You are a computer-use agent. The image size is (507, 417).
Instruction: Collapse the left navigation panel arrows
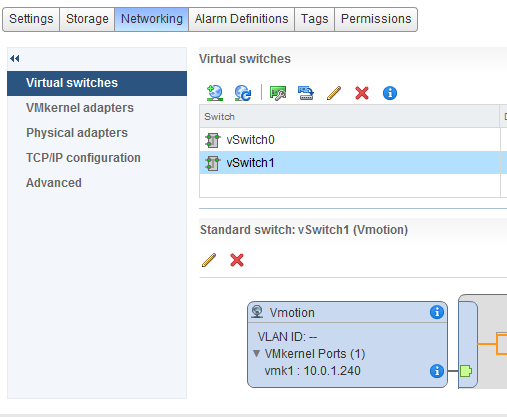[15, 59]
